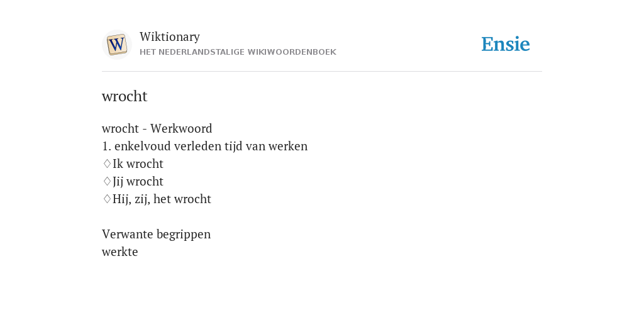The image size is (644, 322).
Task: Click the 'Verwante begrippen' heading
Action: point(156,235)
